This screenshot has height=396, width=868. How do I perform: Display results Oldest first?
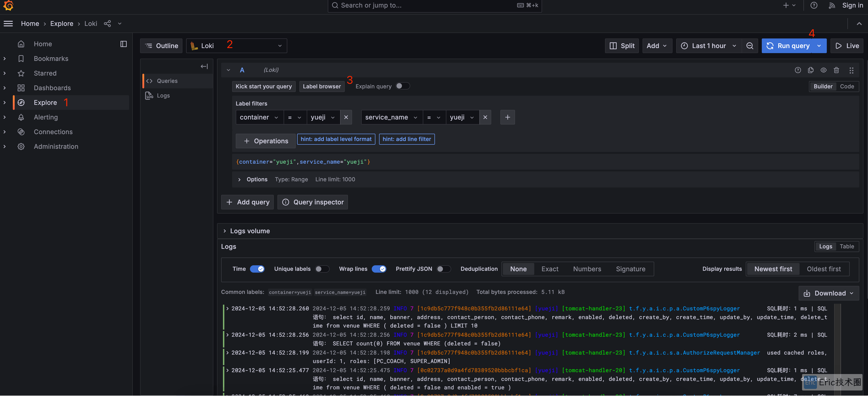tap(824, 269)
